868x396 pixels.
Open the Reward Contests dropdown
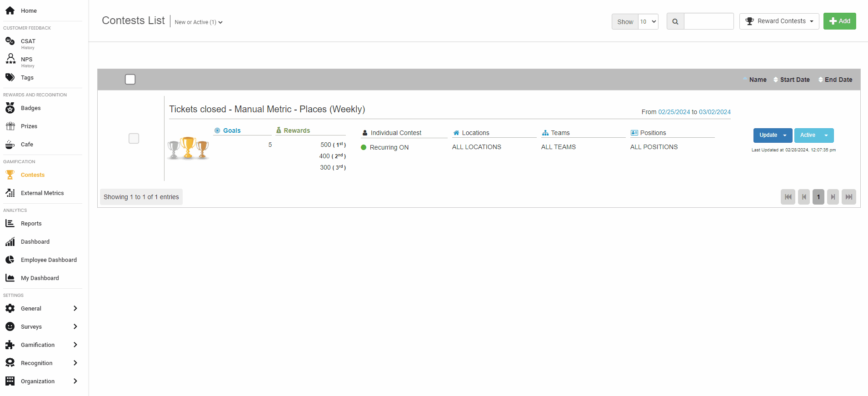tap(779, 21)
